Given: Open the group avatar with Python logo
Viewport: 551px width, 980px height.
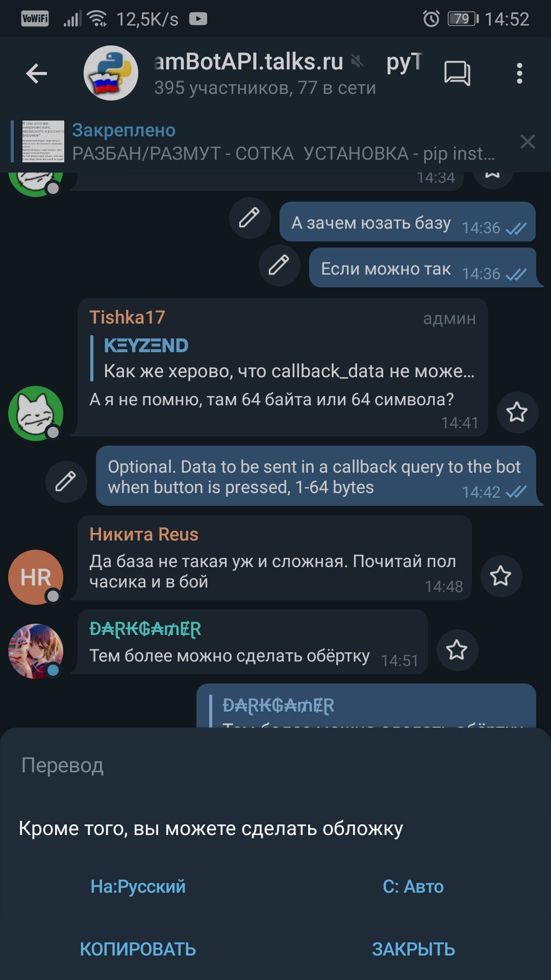Looking at the screenshot, I should coord(111,73).
